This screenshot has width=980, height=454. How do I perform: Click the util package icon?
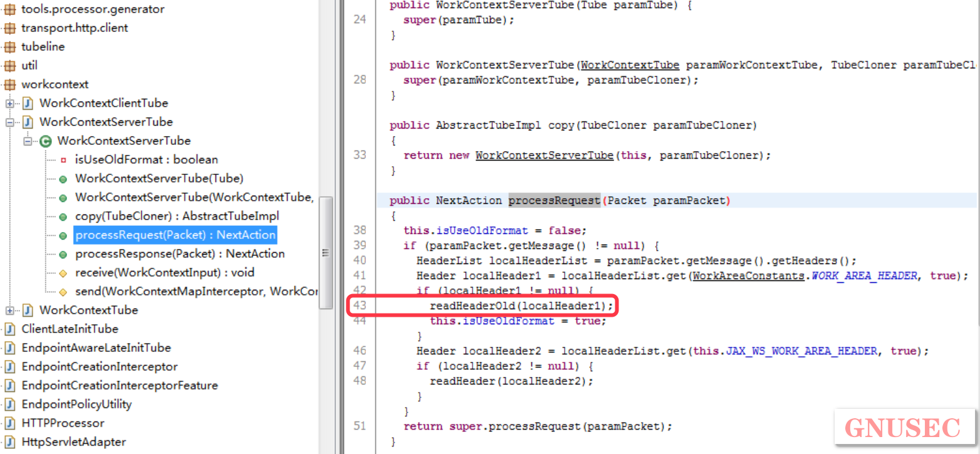click(x=9, y=66)
